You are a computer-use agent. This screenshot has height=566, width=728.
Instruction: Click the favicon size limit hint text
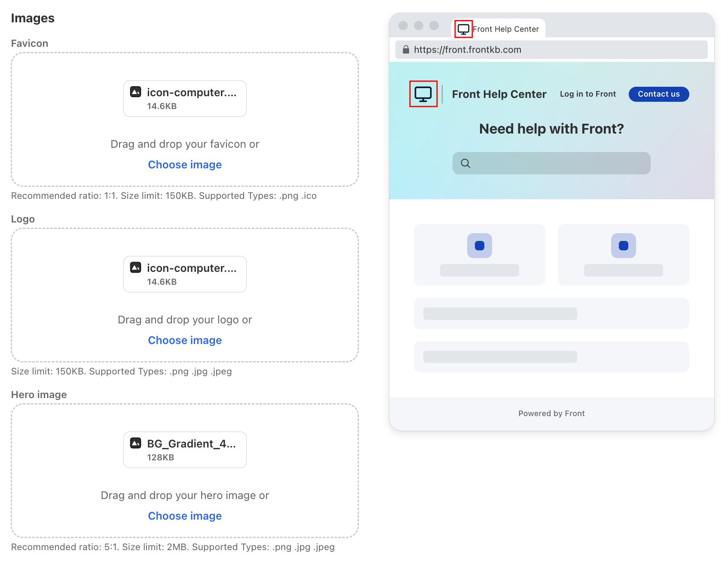(x=164, y=196)
